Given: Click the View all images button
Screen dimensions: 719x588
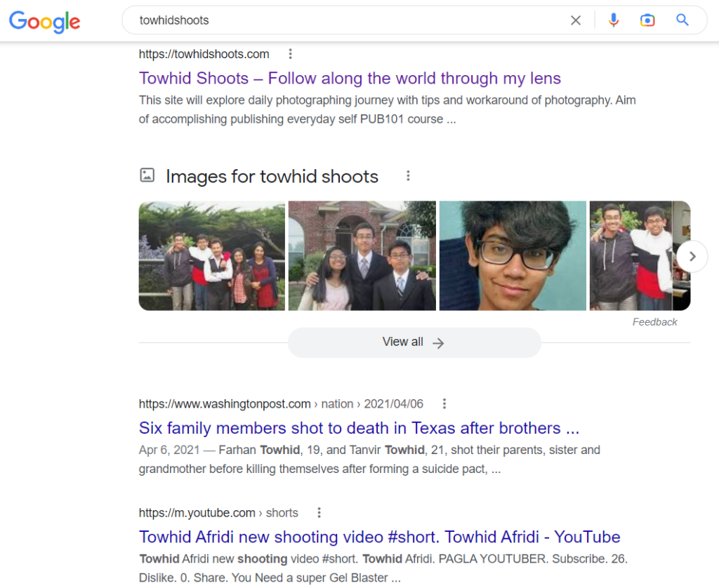Looking at the screenshot, I should click(414, 342).
